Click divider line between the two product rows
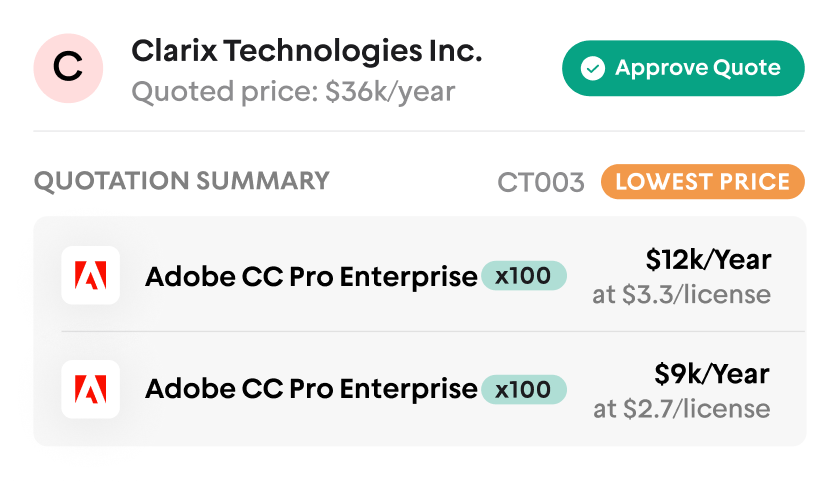The height and width of the screenshot is (486, 840). tap(432, 331)
